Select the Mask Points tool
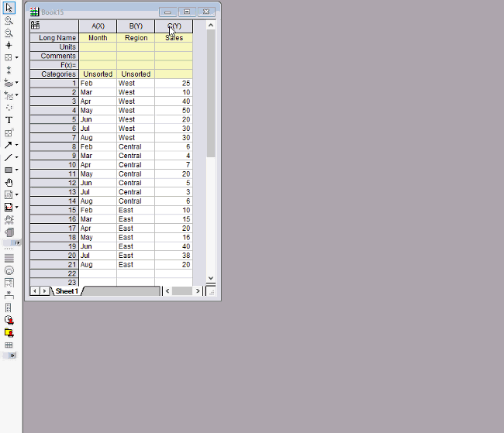Viewport: 504px width, 433px height. (9, 95)
